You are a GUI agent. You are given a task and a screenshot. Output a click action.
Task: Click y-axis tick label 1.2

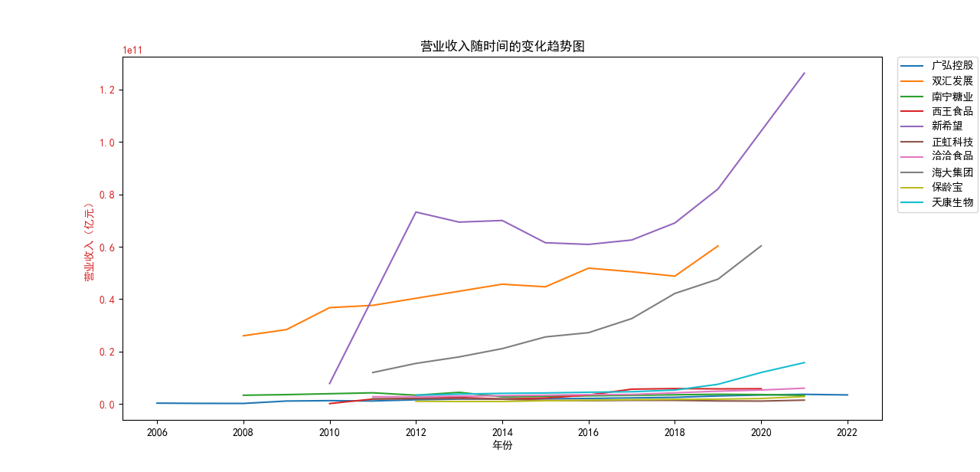click(x=106, y=90)
